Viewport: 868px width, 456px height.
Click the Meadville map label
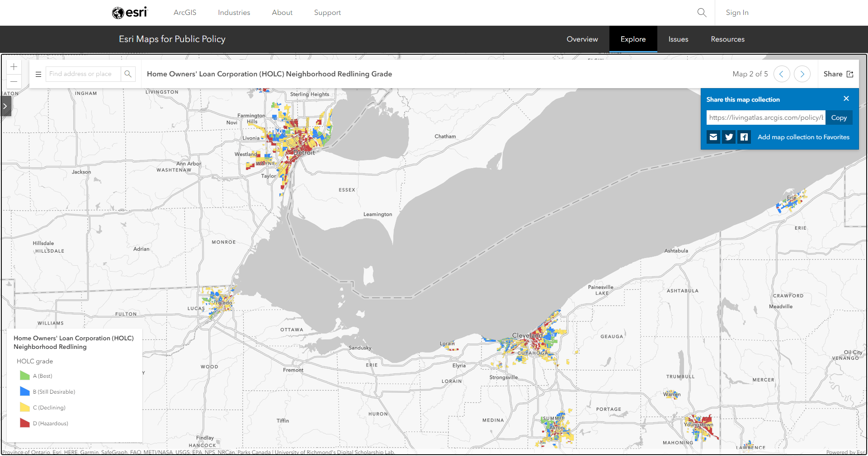tap(781, 306)
